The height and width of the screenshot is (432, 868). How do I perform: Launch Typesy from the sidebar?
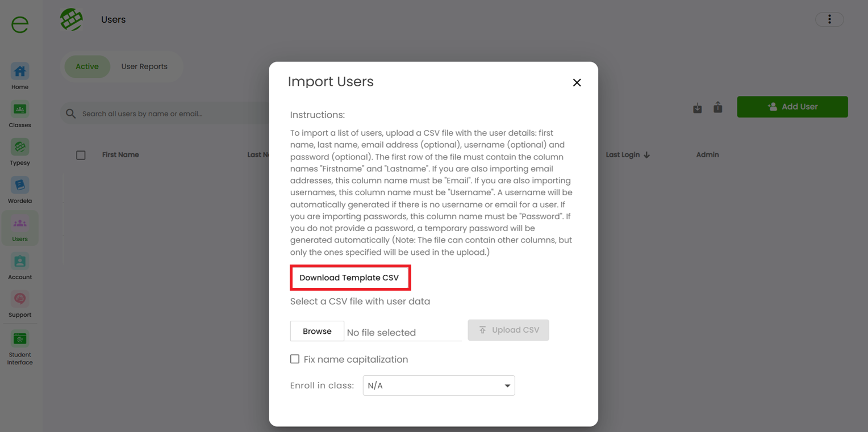coord(20,147)
